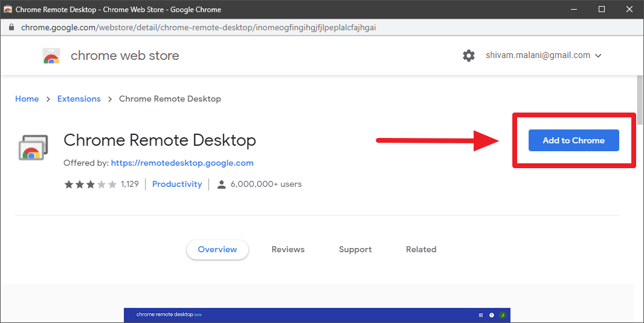The height and width of the screenshot is (323, 644).
Task: Click the 6,000,000+ users text
Action: (x=266, y=184)
